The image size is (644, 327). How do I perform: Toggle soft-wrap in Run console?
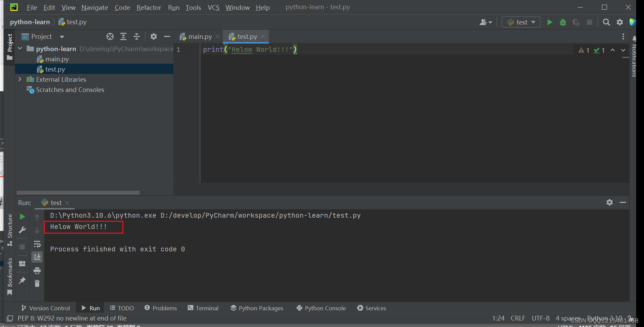click(x=37, y=244)
